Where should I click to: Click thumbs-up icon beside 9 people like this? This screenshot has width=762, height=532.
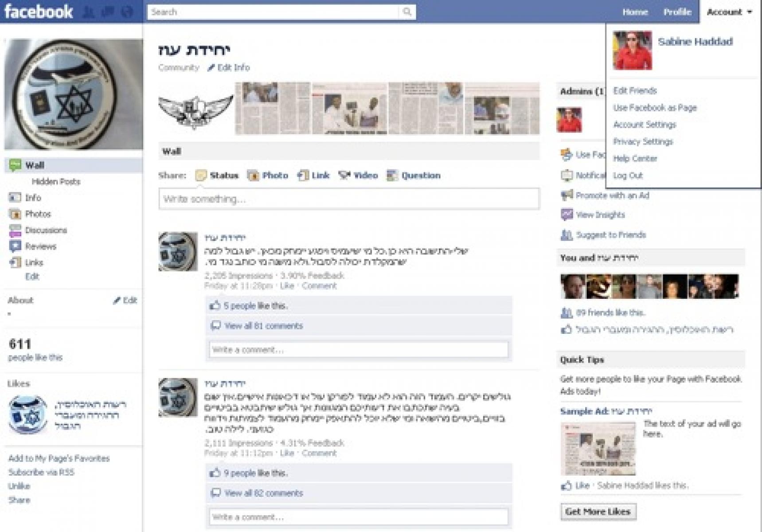215,473
